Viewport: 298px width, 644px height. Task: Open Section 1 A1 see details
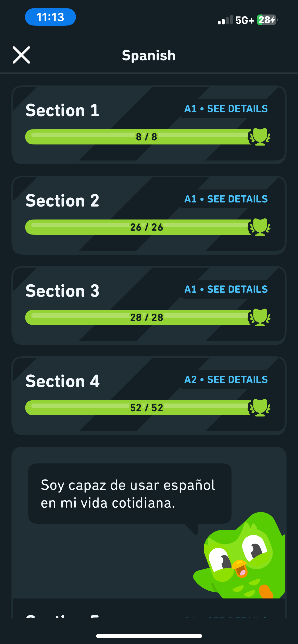pyautogui.click(x=226, y=109)
